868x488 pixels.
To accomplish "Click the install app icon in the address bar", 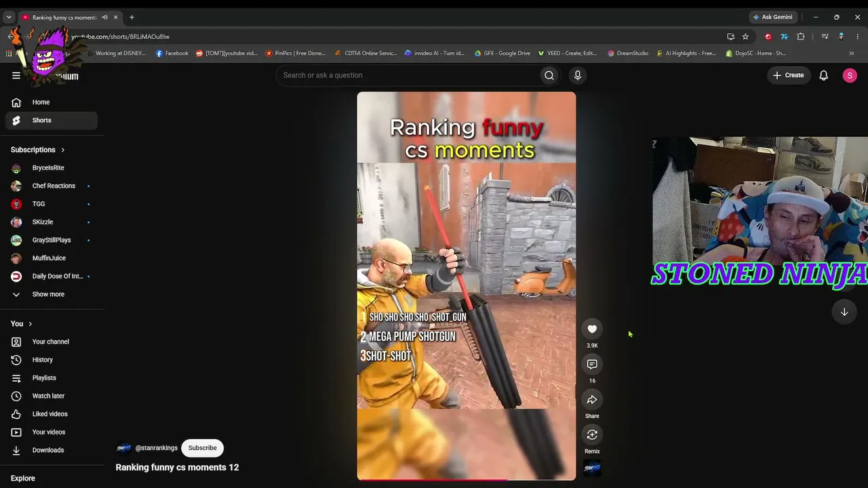I will coord(730,37).
